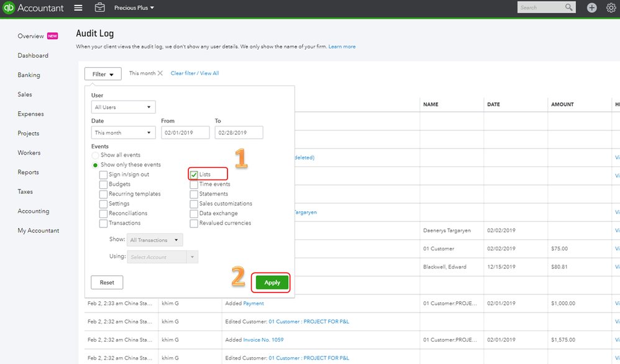Check the Settings events checkbox
The image size is (620, 364).
coord(103,204)
